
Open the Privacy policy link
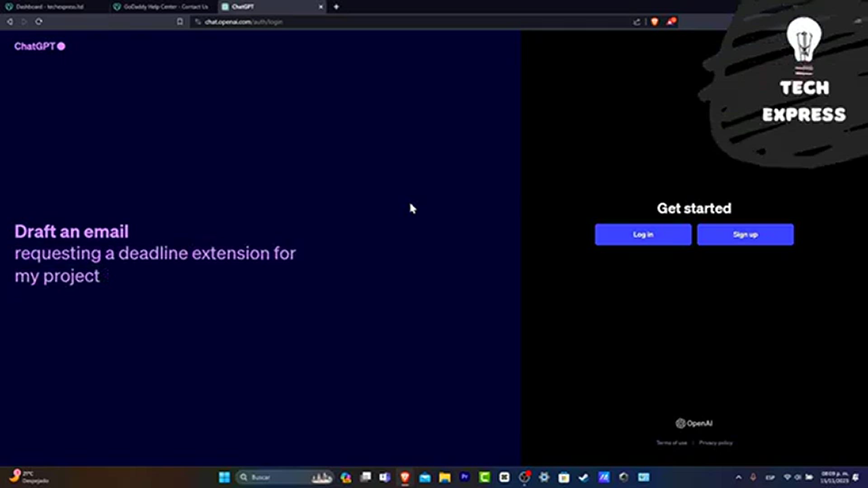(x=716, y=443)
